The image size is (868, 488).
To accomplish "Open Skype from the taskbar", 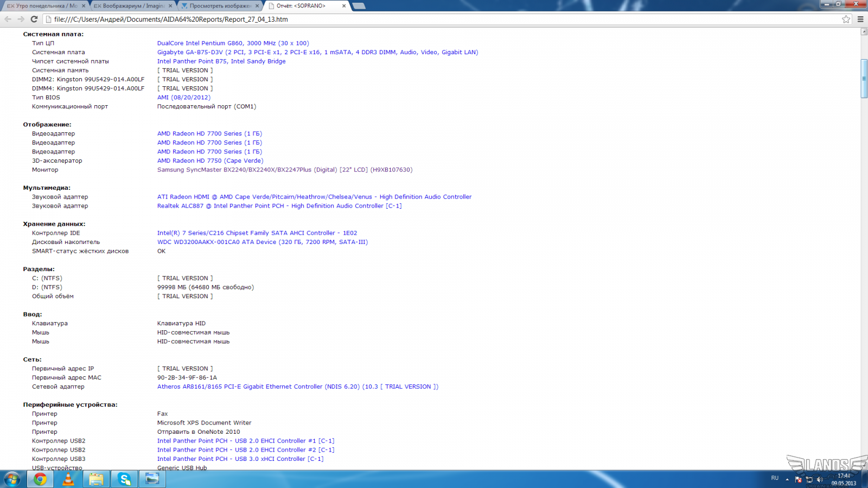I will (125, 479).
